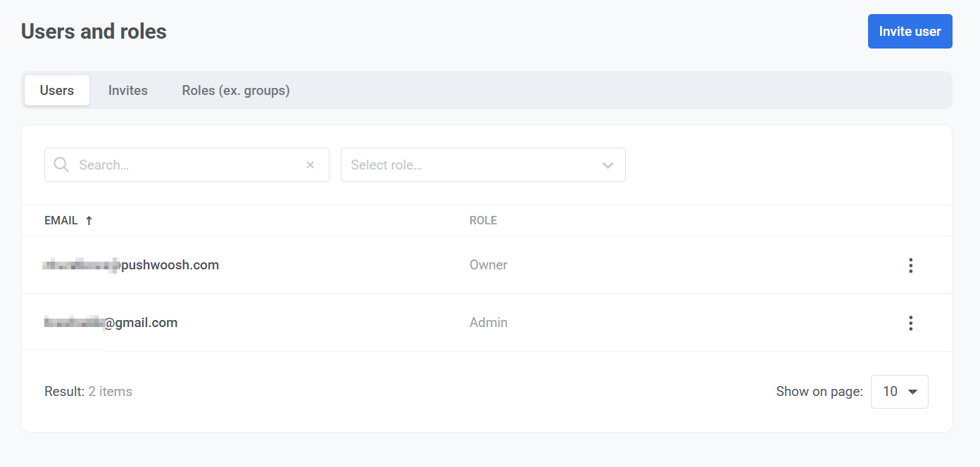
Task: Open the actions menu for the pushwoosh.com user
Action: (x=910, y=265)
